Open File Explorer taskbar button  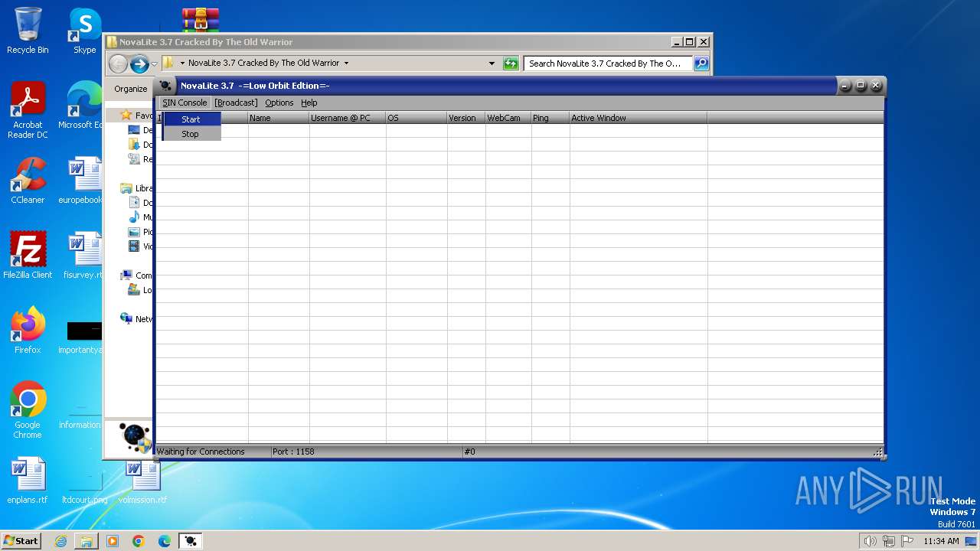click(x=87, y=541)
